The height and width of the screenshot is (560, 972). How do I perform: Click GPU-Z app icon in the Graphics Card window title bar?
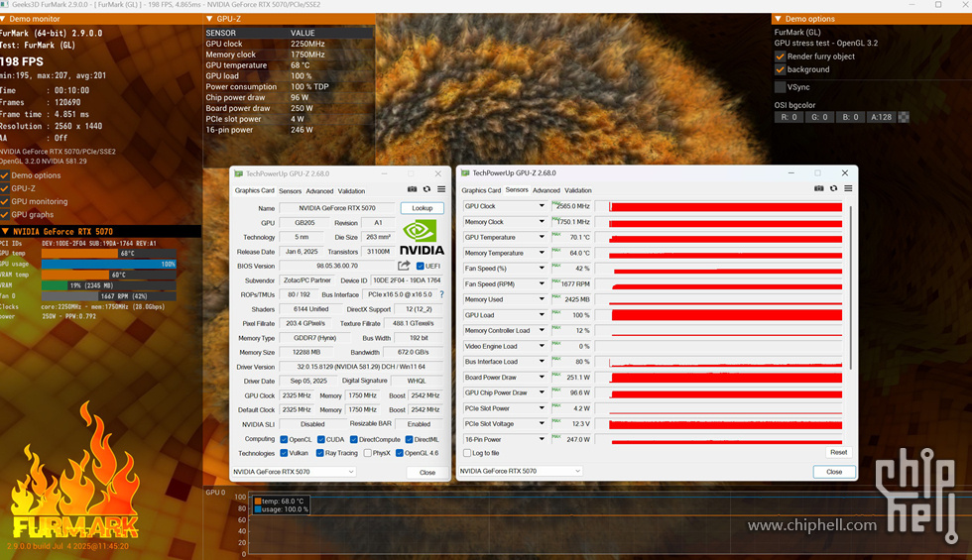pyautogui.click(x=239, y=174)
